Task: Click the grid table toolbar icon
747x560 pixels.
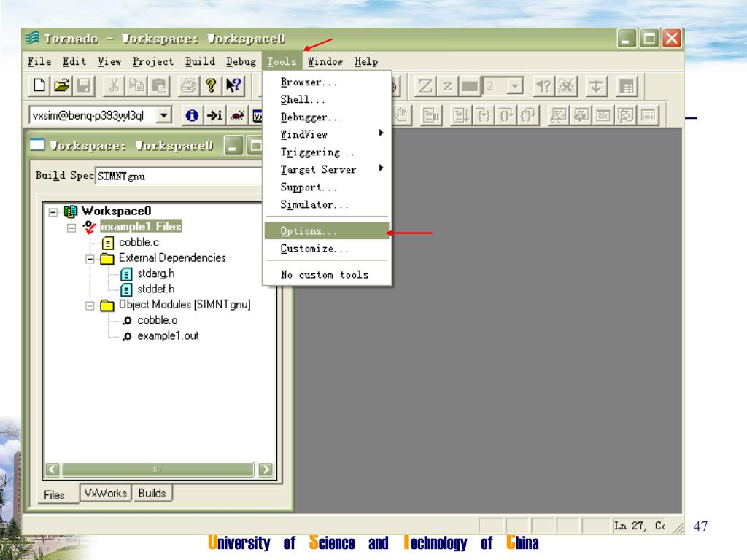Action: (x=627, y=87)
